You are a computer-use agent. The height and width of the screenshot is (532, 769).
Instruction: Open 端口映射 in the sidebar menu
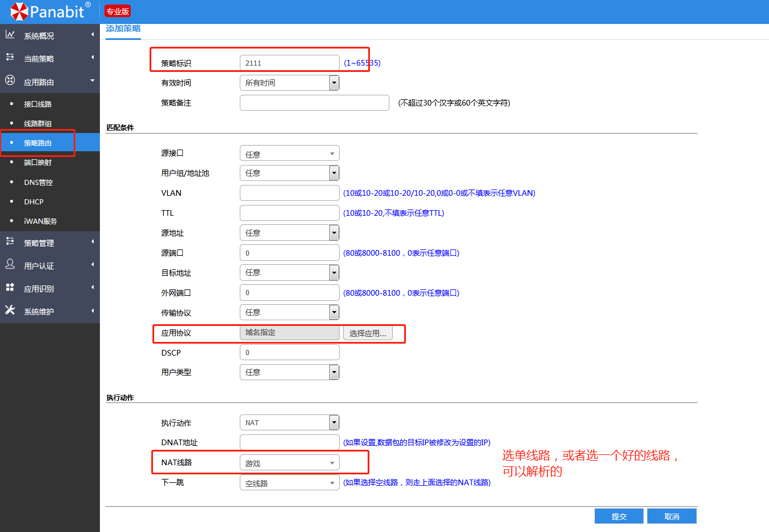tap(38, 163)
